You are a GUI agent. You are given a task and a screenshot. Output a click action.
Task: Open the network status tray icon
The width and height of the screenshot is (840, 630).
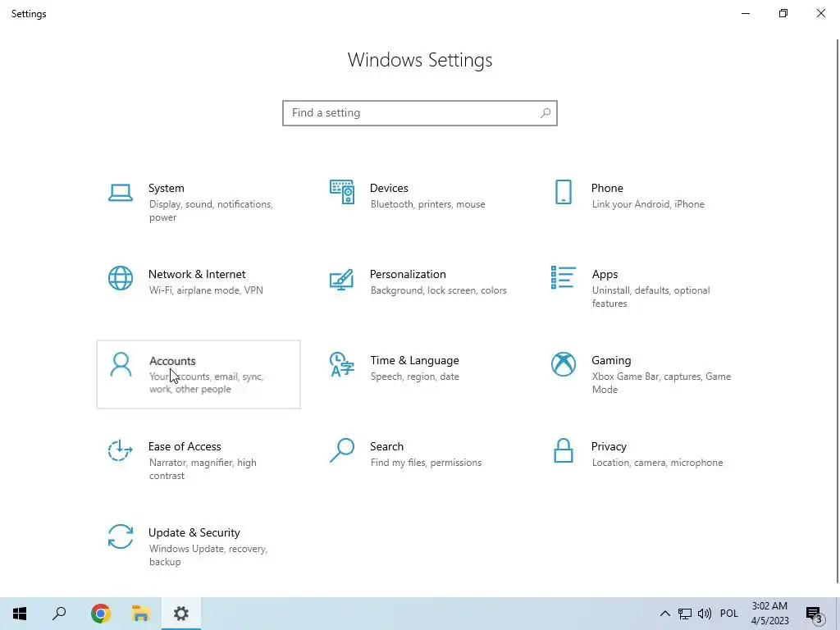coord(685,614)
